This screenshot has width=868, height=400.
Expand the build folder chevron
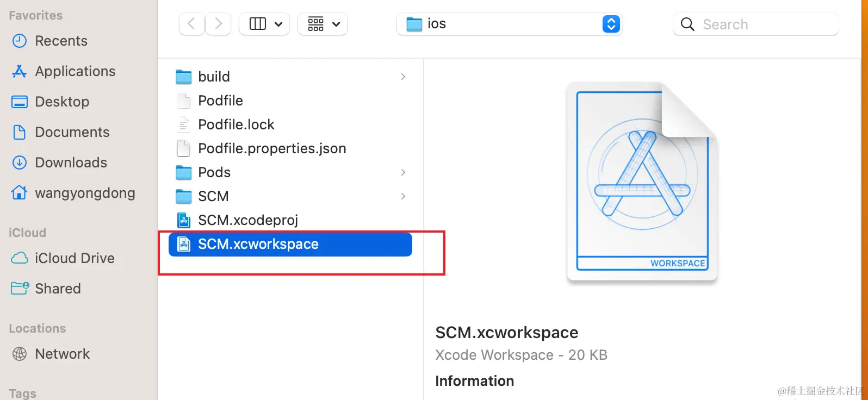point(403,77)
